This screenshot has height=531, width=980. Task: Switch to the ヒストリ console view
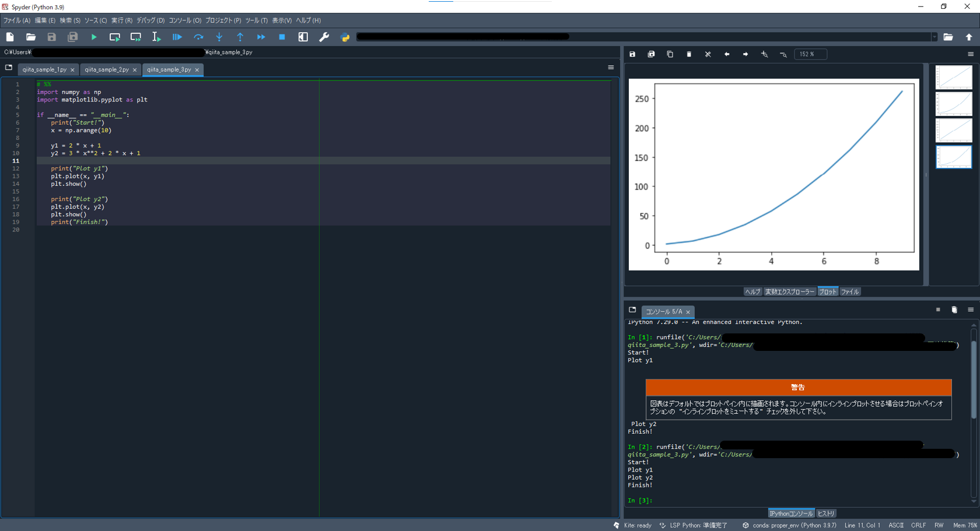click(826, 513)
